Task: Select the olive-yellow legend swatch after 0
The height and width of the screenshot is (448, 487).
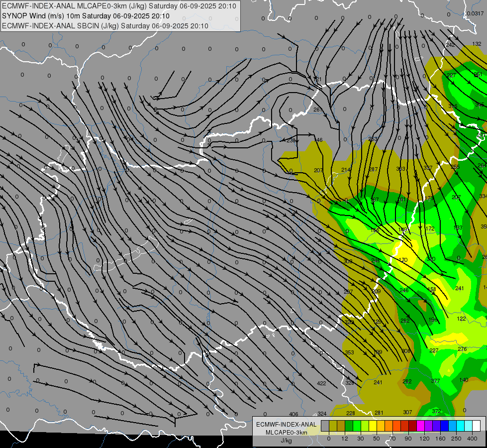Action: [333, 426]
